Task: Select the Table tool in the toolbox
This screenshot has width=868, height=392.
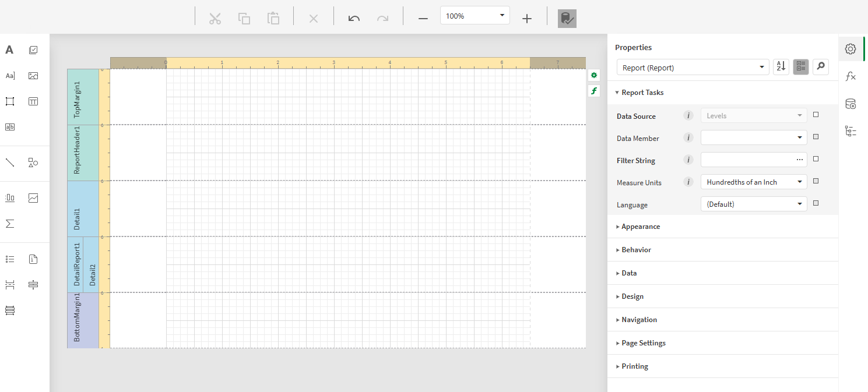Action: pyautogui.click(x=33, y=101)
